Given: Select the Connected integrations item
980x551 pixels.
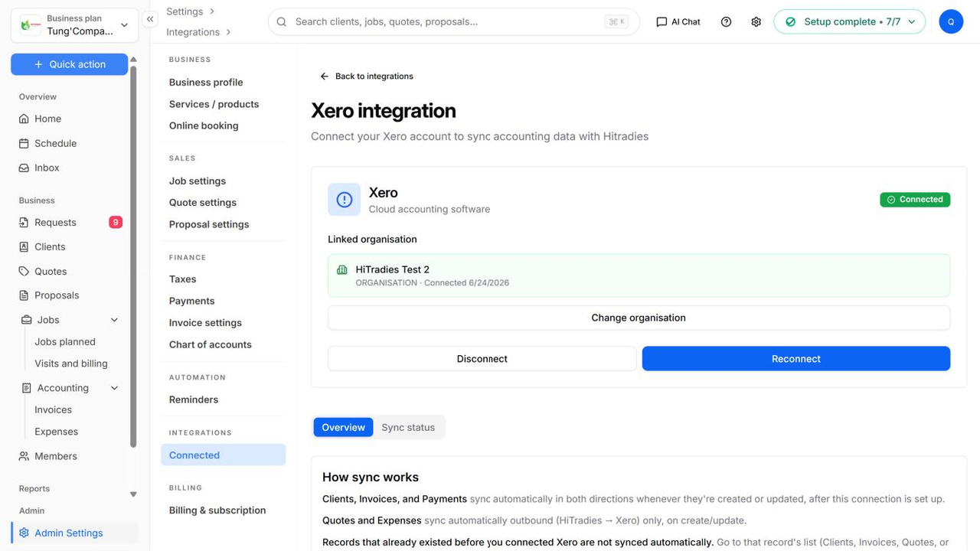Looking at the screenshot, I should (224, 455).
